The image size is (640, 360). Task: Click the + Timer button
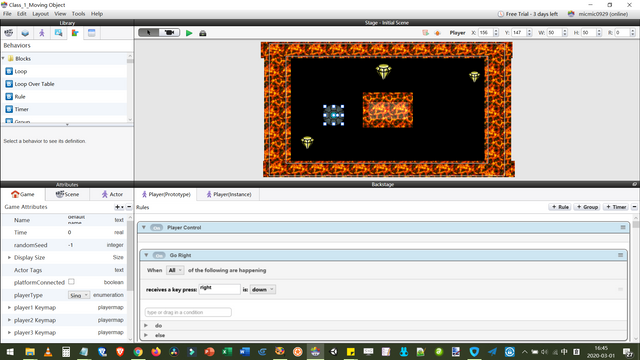616,207
